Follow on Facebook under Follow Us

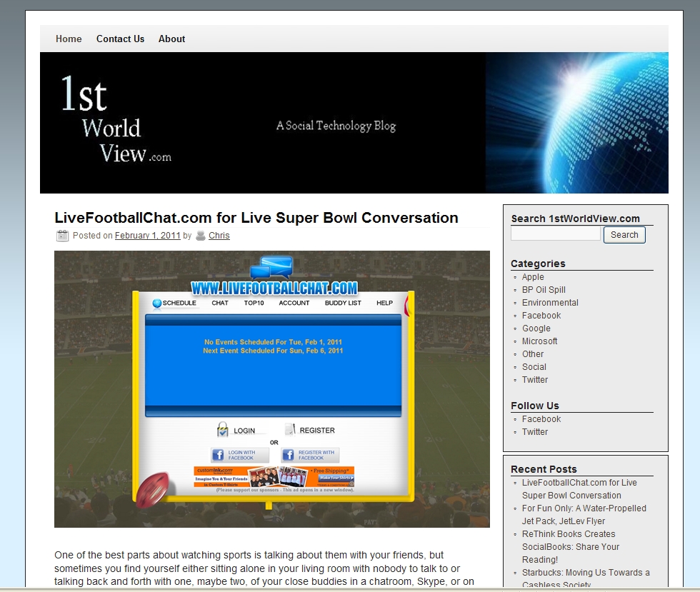[541, 419]
